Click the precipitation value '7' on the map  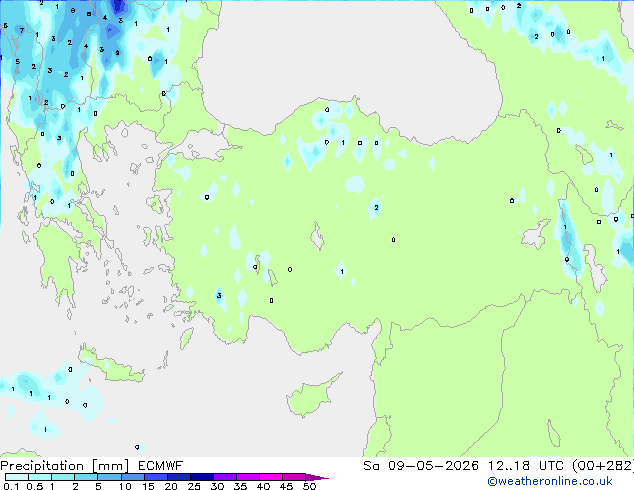[x=22, y=31]
